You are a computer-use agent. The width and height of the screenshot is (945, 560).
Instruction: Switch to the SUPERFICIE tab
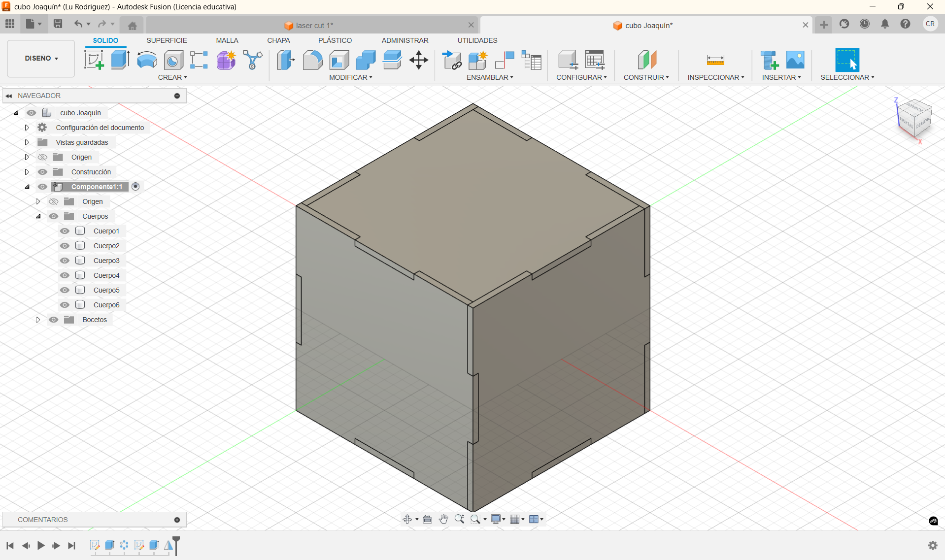(x=167, y=40)
